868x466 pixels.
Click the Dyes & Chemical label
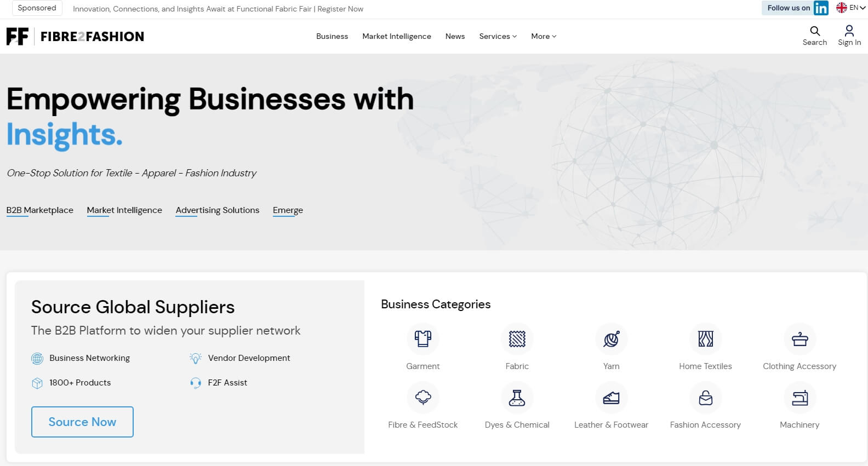(517, 425)
